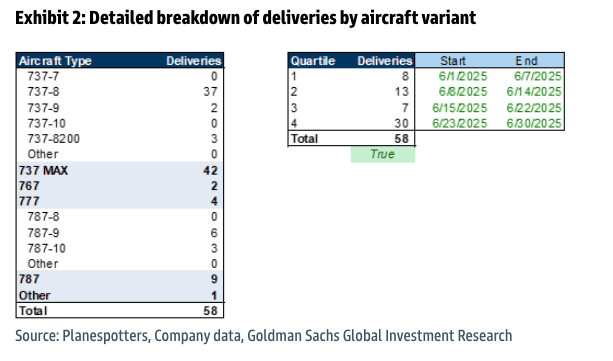The image size is (613, 361).
Task: Click the 737-8 deliveries value 37
Action: pyautogui.click(x=210, y=92)
